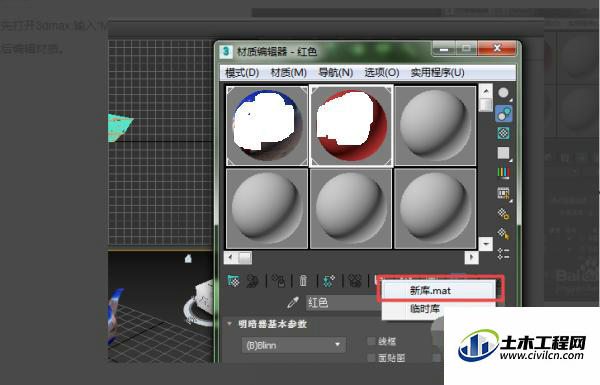Click the Video Color Check bars icon
This screenshot has height=385, width=600.
pos(504,173)
